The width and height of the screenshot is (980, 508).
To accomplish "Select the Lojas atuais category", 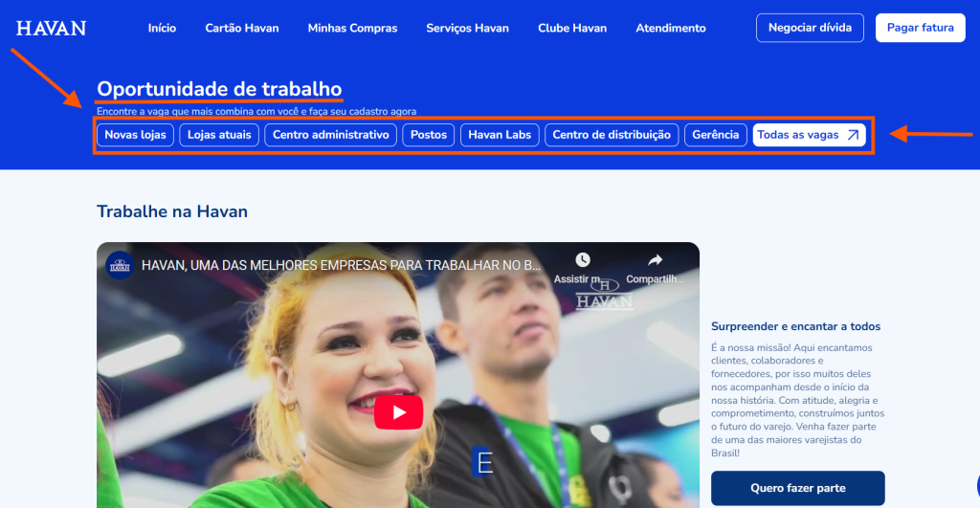I will pyautogui.click(x=219, y=135).
